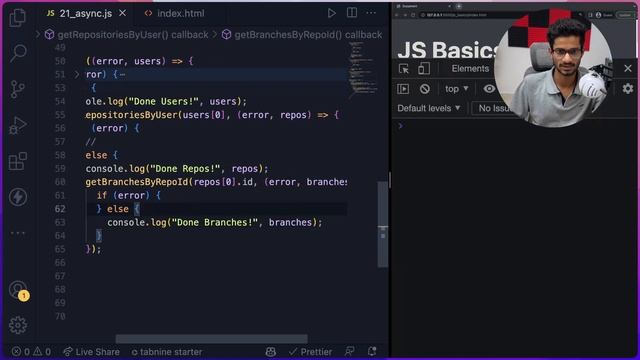Open the Accounts icon with badge

point(19,291)
